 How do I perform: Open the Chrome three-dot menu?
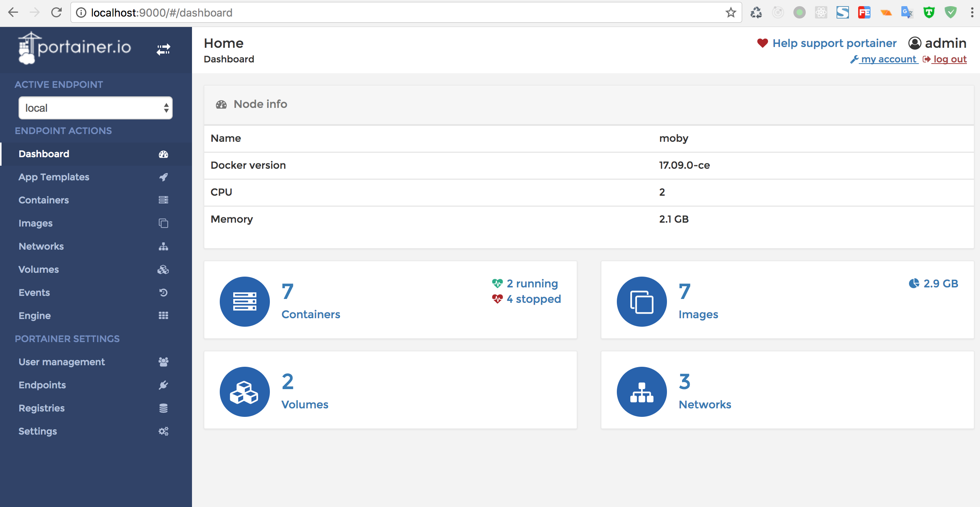[x=972, y=13]
